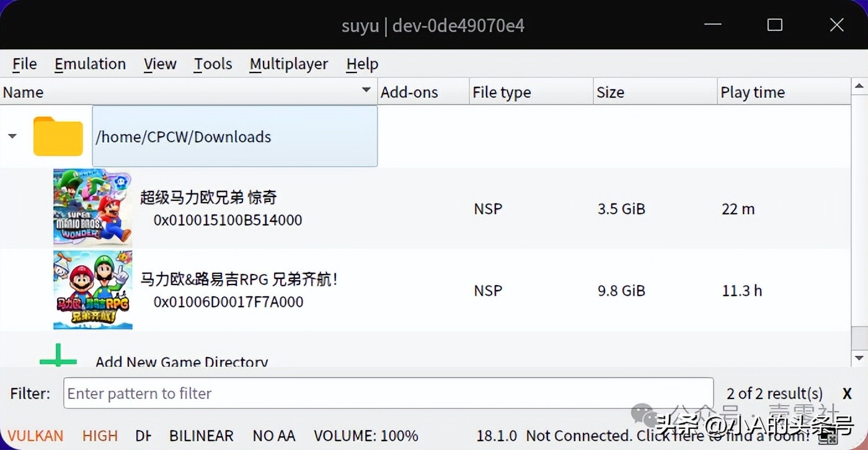Click the NO AA anti-aliasing indicator
The image size is (868, 450).
273,435
